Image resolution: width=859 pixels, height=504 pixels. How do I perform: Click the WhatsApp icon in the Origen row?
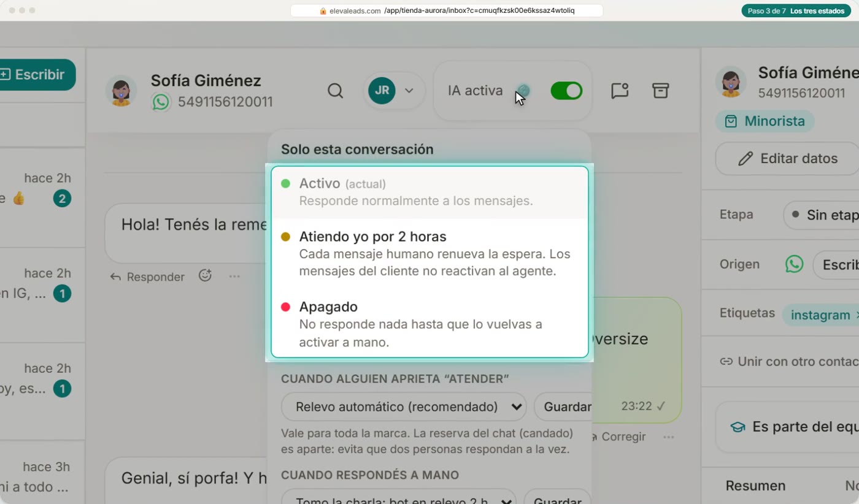coord(794,264)
